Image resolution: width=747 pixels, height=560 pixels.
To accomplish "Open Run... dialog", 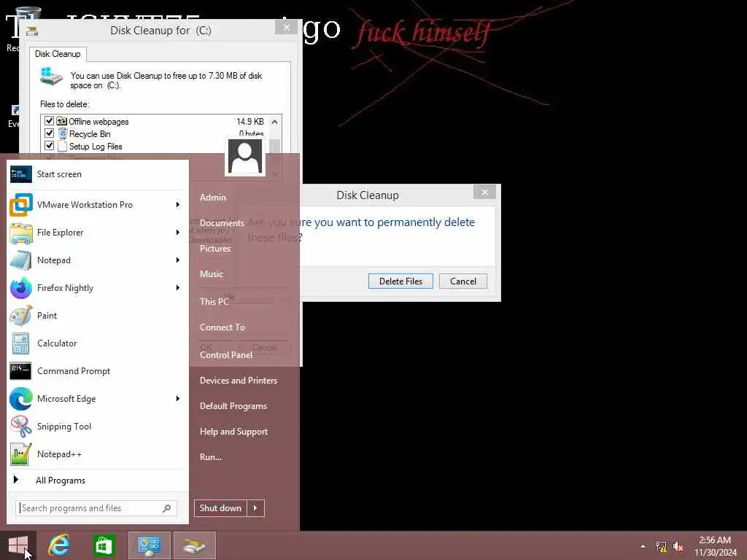I will (x=211, y=457).
